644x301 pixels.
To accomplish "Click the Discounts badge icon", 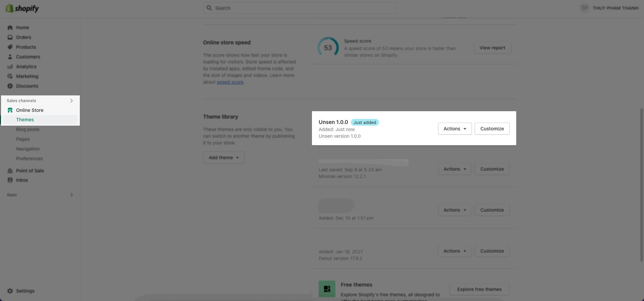I will (10, 86).
